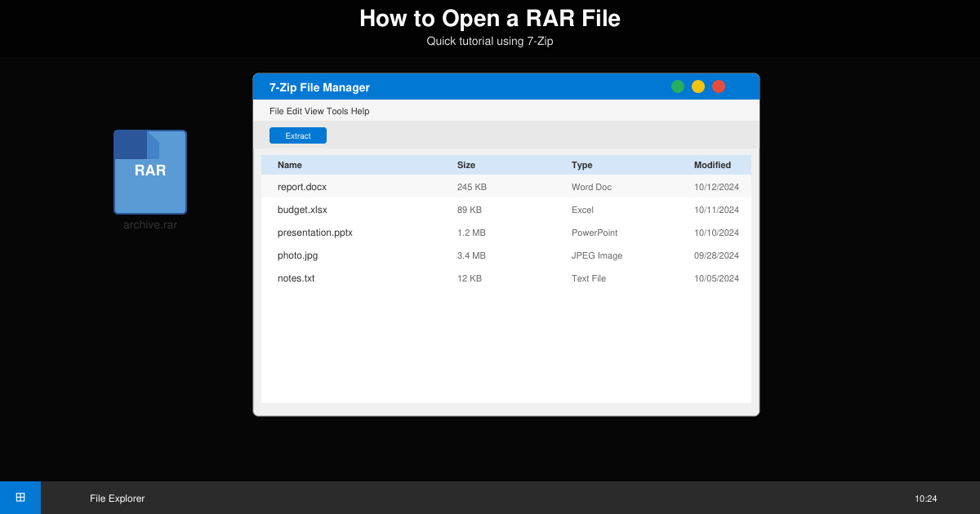Click the 1.2 MB size value
Image resolution: width=980 pixels, height=514 pixels.
[x=471, y=233]
